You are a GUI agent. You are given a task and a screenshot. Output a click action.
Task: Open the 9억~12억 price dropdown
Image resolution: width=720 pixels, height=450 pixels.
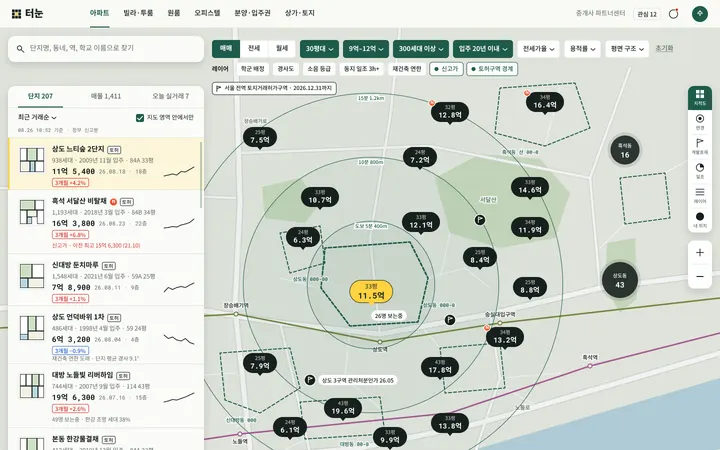[x=366, y=49]
